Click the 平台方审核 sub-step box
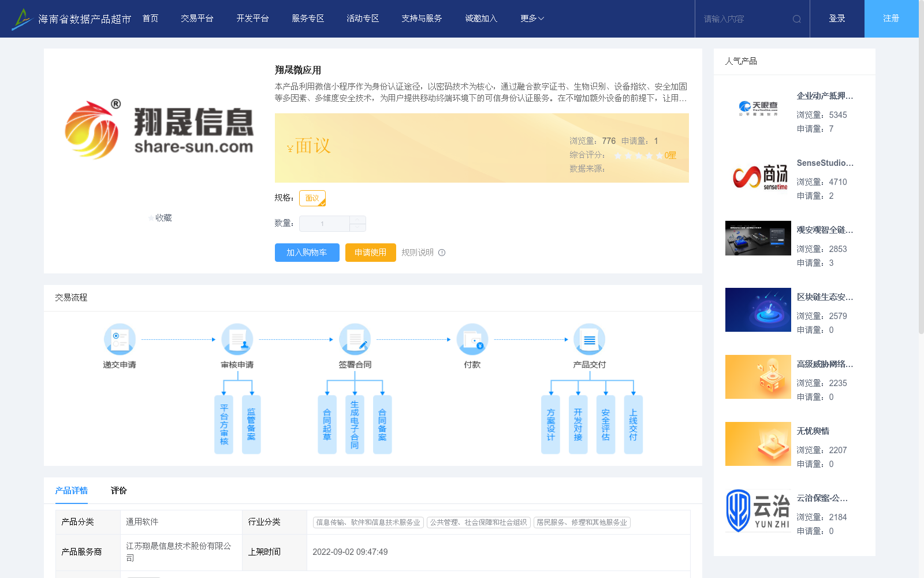This screenshot has height=578, width=924. point(224,425)
